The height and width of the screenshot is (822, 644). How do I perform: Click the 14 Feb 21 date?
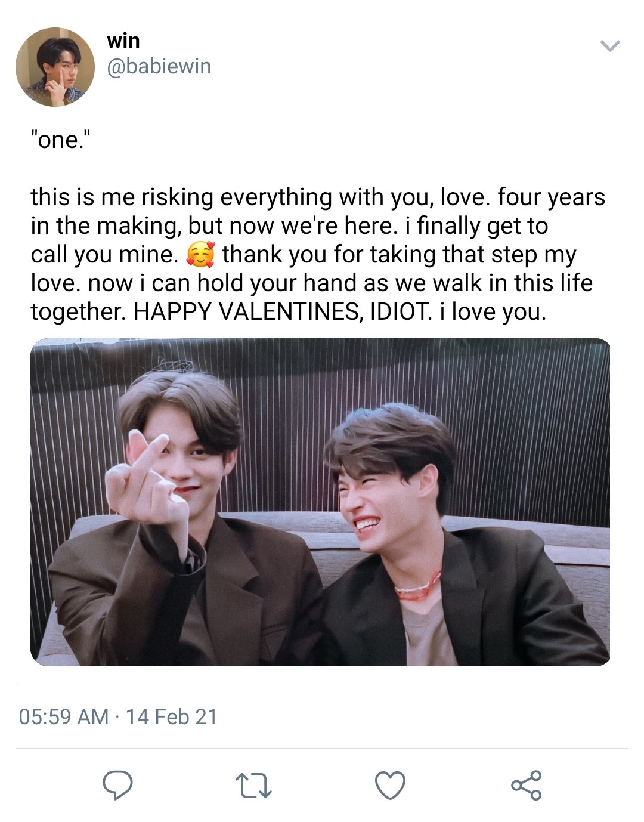(172, 716)
